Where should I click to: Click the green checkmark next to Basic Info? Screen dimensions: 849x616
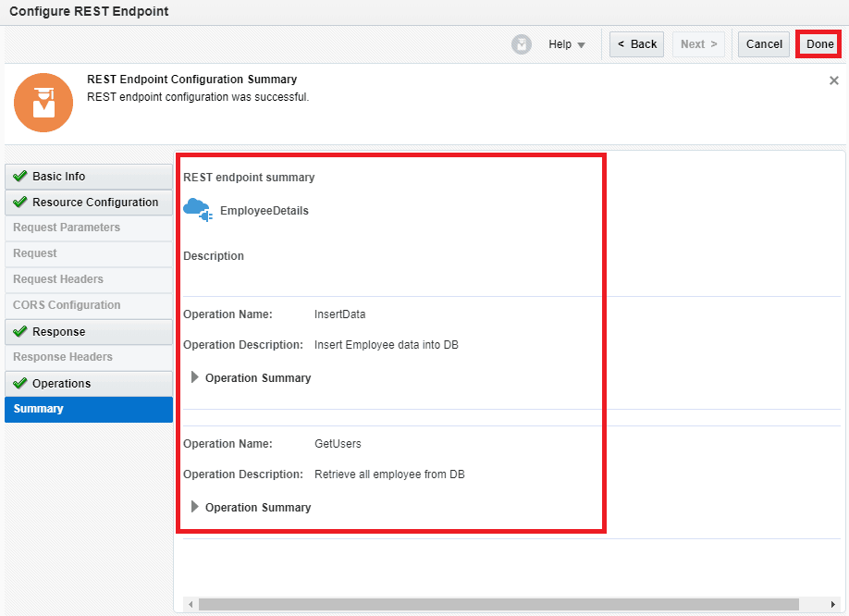click(20, 177)
